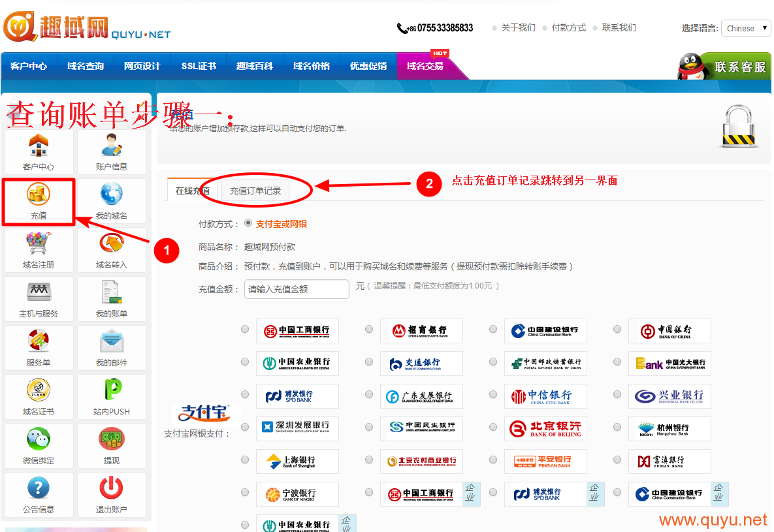Switch to the 在线充值 tab
Screen dimensions: 774x532
[193, 190]
